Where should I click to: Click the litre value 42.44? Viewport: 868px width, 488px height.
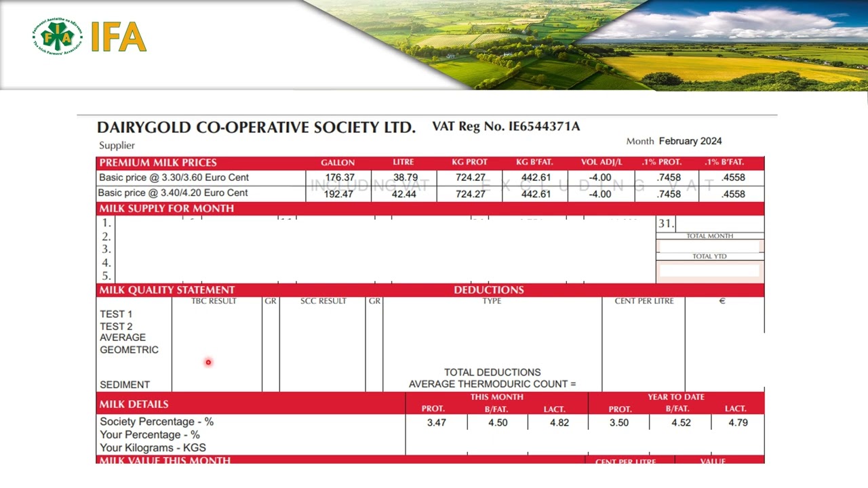405,194
